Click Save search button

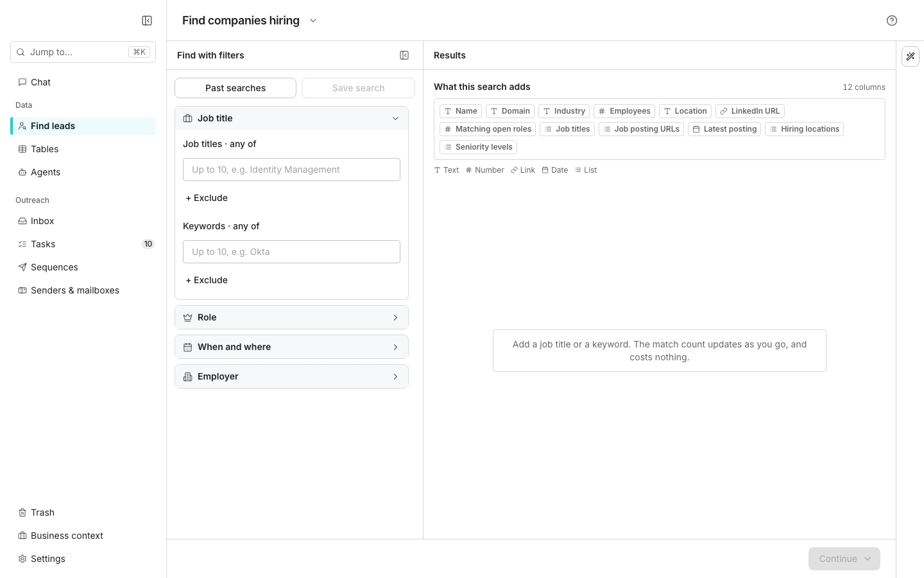coord(358,88)
